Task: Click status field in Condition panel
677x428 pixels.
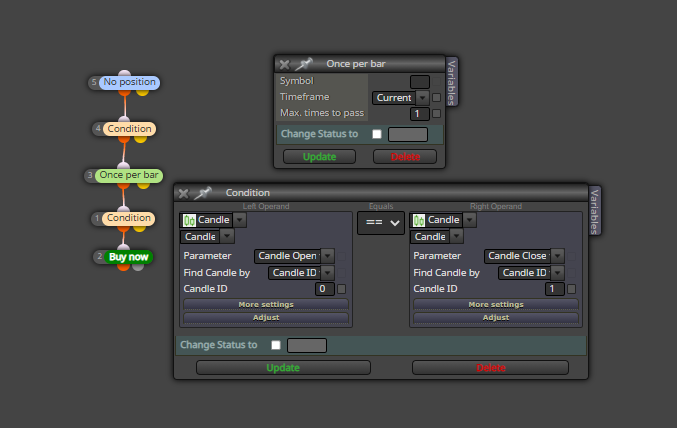Action: (x=307, y=346)
